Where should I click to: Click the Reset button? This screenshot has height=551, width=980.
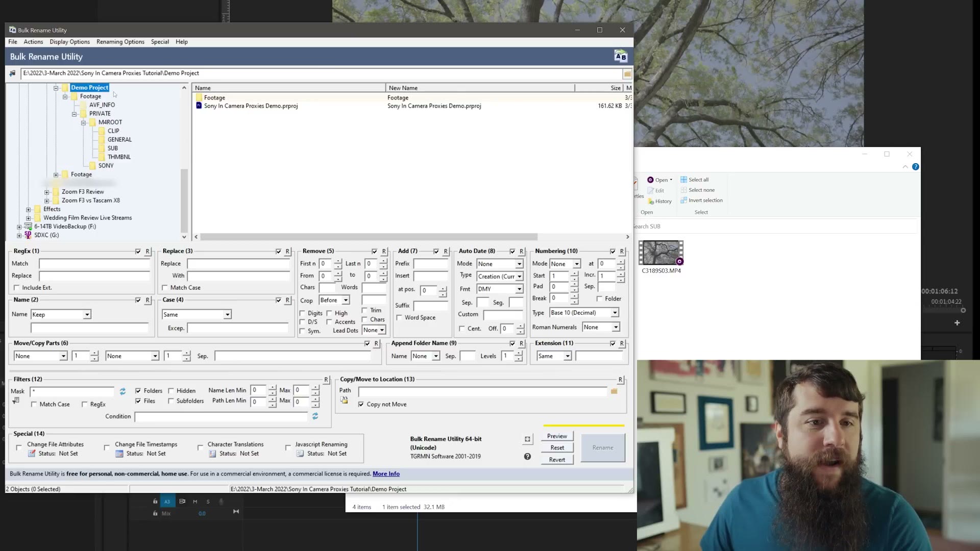tap(557, 448)
